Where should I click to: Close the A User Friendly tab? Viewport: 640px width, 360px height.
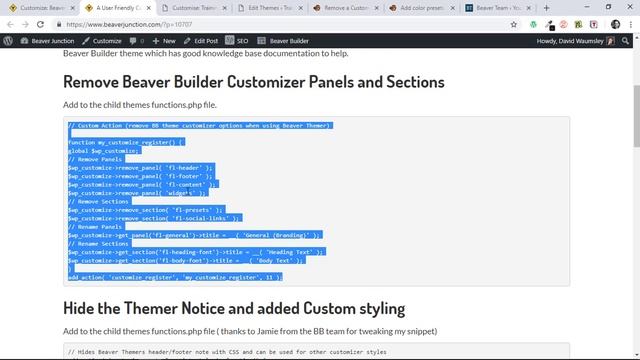pyautogui.click(x=149, y=8)
